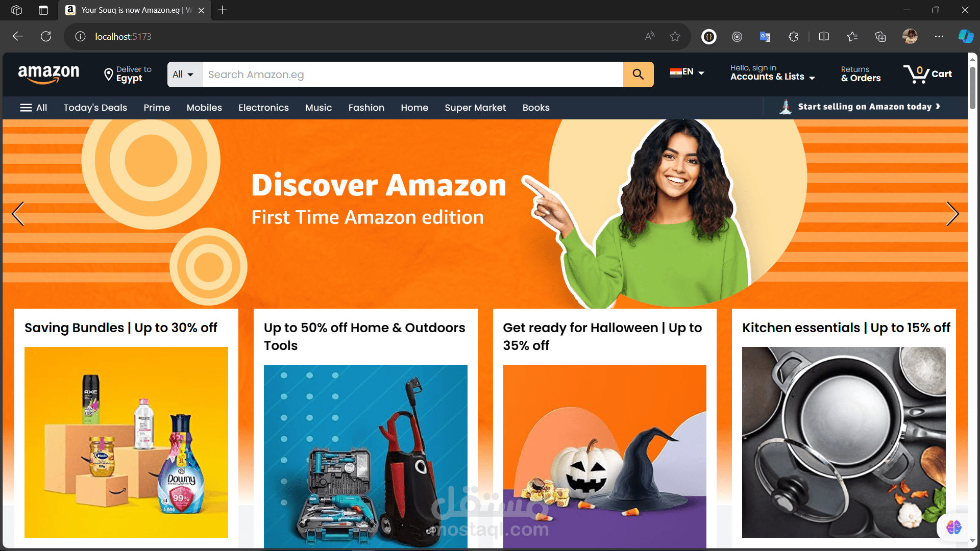Expand the search category All dropdown
Viewport: 980px width, 551px height.
[x=185, y=74]
